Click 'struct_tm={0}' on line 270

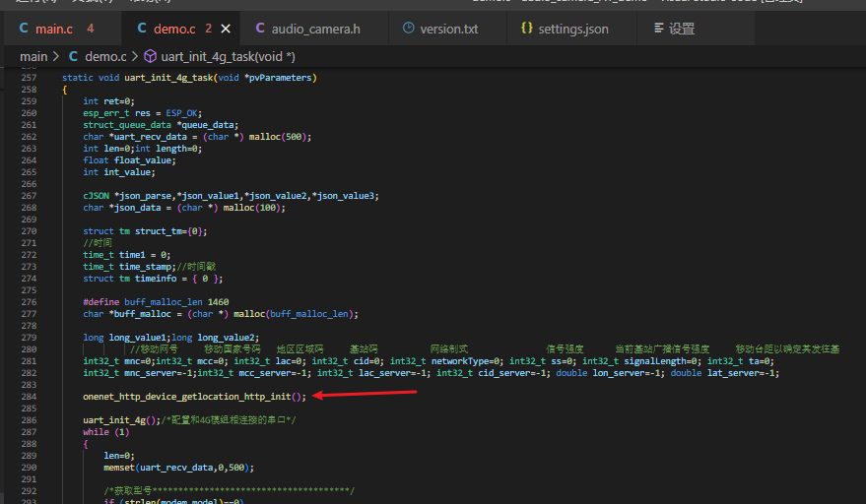168,231
